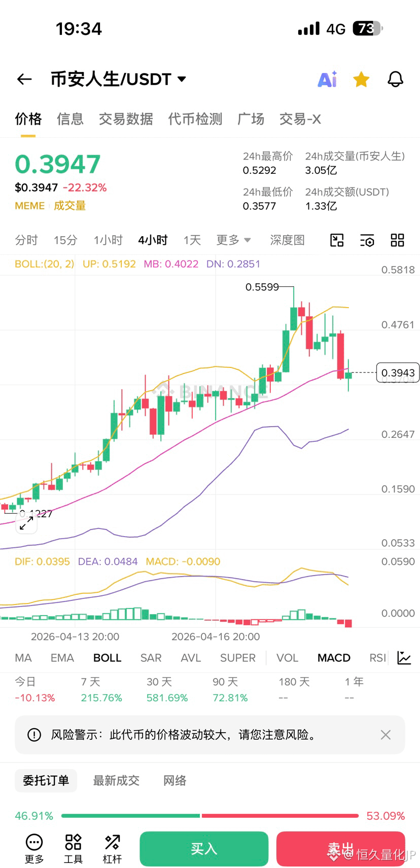Screen dimensions: 420x868
Task: Select the 委托订单 tab
Action: (46, 780)
